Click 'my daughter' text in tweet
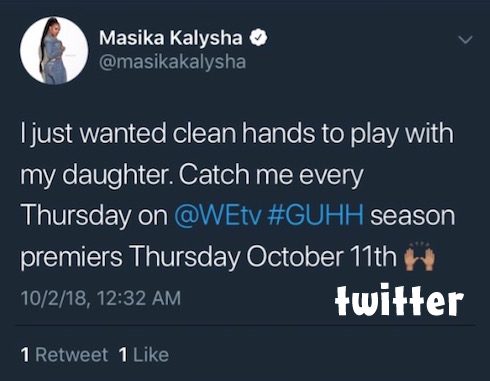Image resolution: width=490 pixels, height=381 pixels. click(x=95, y=175)
